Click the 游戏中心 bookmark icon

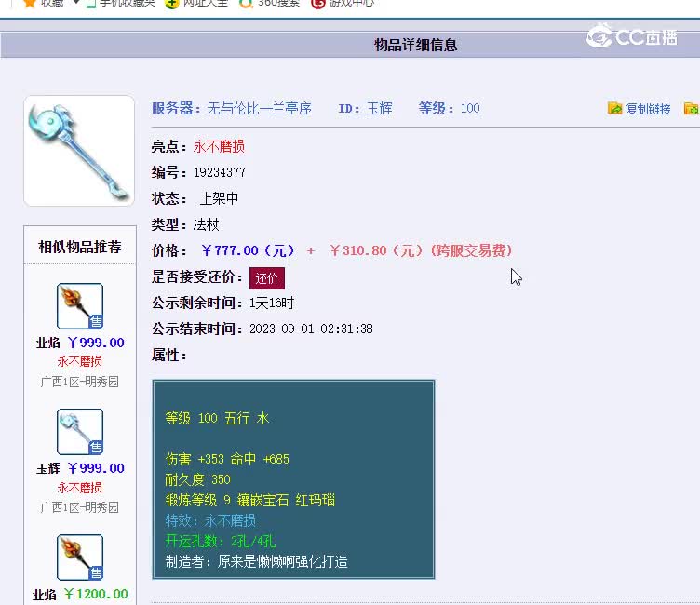[x=317, y=4]
